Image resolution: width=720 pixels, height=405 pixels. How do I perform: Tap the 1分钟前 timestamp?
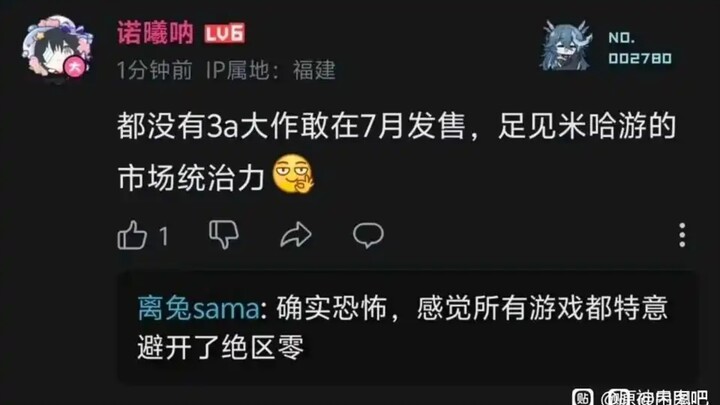point(155,70)
